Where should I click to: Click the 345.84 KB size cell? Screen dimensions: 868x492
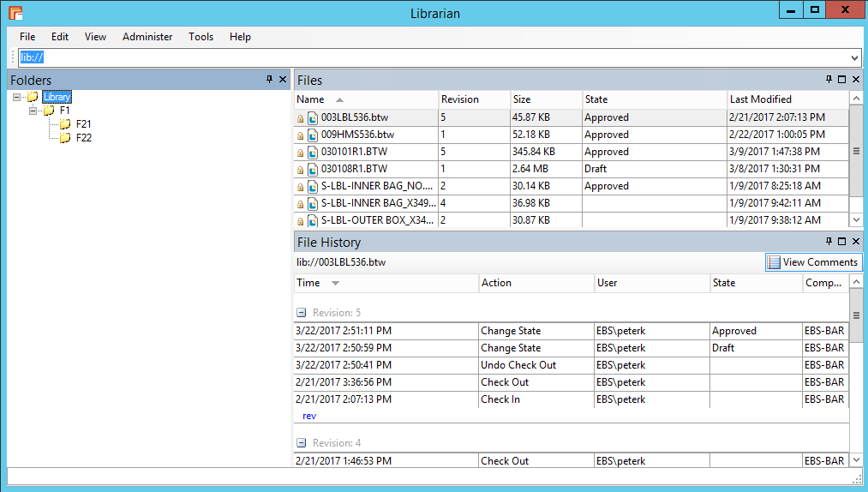tap(534, 152)
